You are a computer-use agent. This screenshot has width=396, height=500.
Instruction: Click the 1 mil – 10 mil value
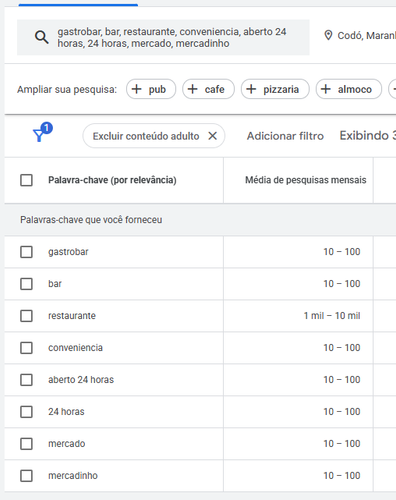332,316
